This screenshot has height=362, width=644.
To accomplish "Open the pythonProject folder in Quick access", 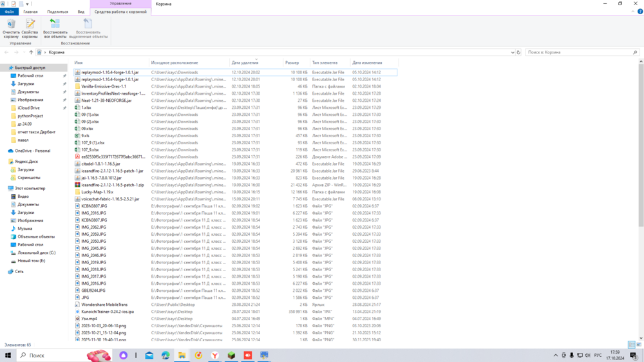I will click(x=30, y=116).
